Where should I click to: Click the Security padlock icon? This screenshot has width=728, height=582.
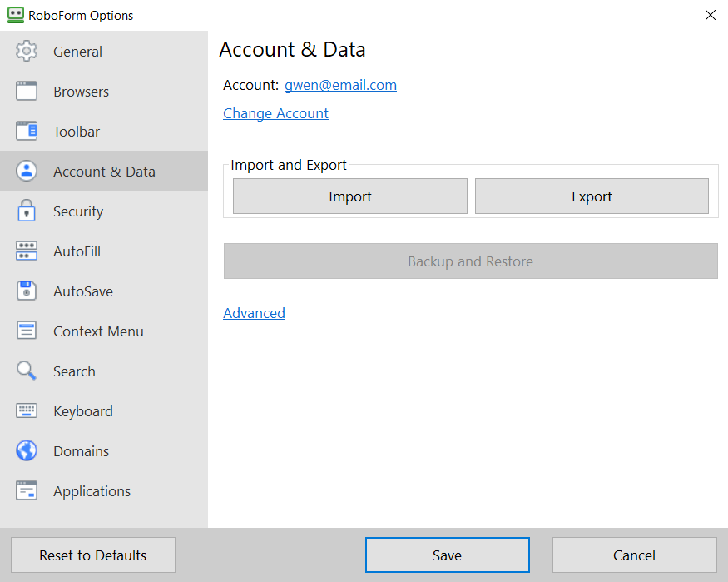click(x=27, y=211)
